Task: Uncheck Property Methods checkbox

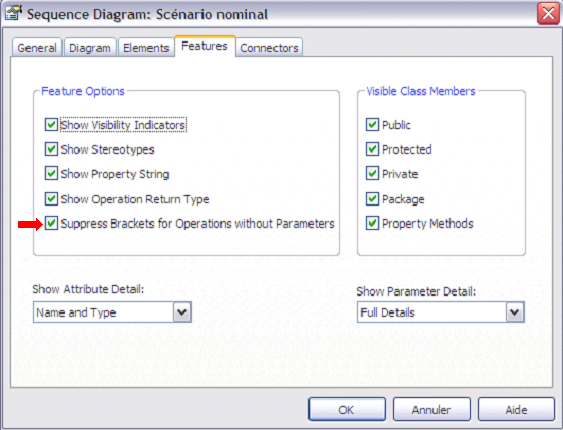Action: (372, 223)
